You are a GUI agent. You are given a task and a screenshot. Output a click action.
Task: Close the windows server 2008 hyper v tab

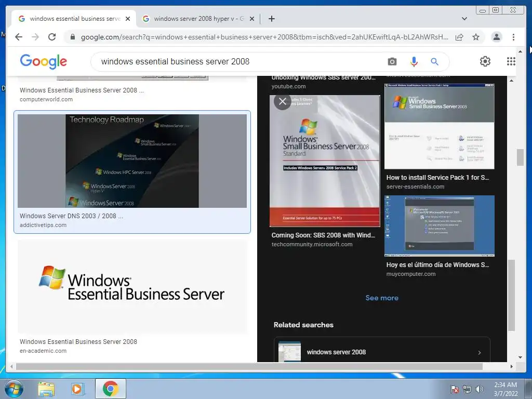[252, 19]
